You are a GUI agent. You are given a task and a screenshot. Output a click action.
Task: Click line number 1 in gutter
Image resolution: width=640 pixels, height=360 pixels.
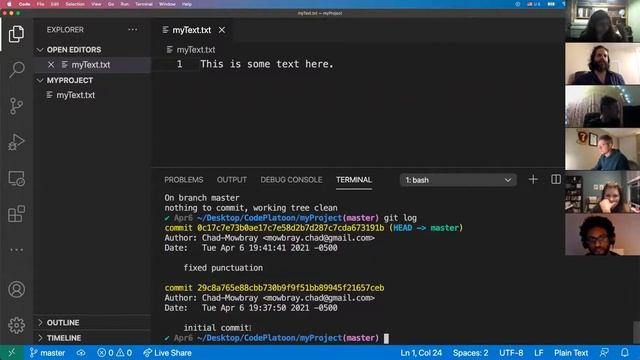click(180, 64)
